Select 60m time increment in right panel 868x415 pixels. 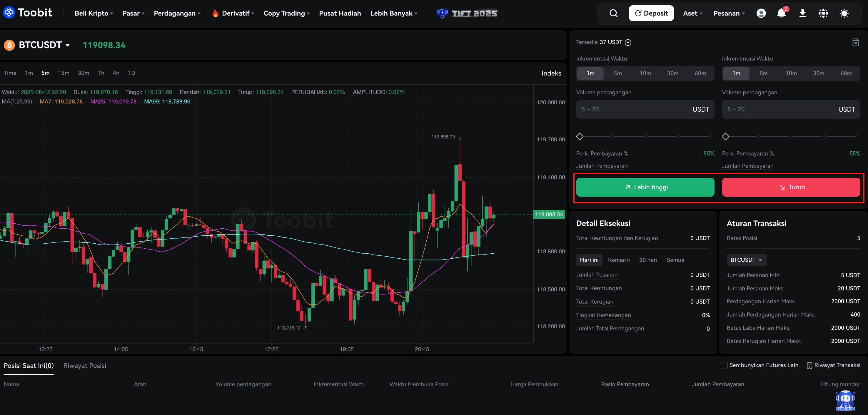[x=846, y=73]
